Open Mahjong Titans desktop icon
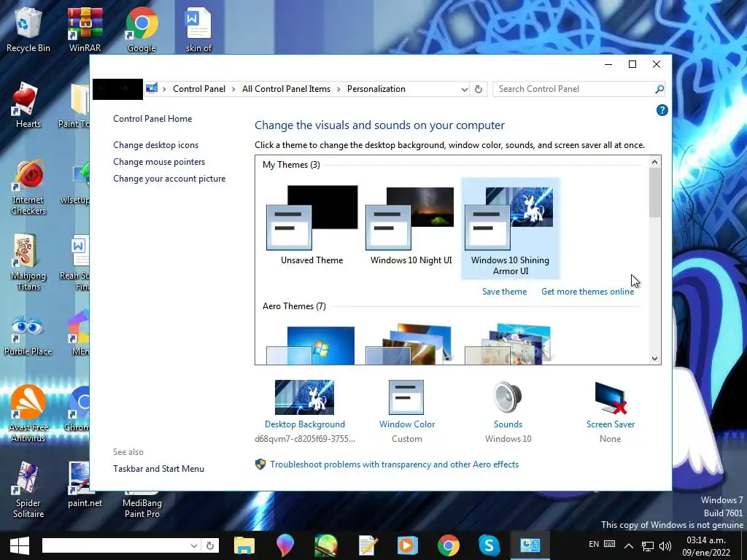 (x=28, y=262)
